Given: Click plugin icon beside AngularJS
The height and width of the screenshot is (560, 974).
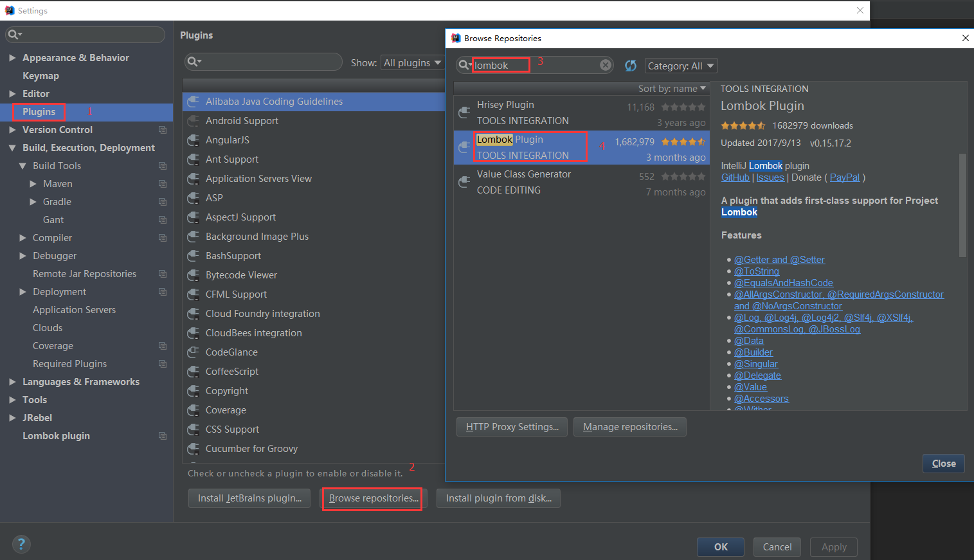Looking at the screenshot, I should [x=193, y=140].
